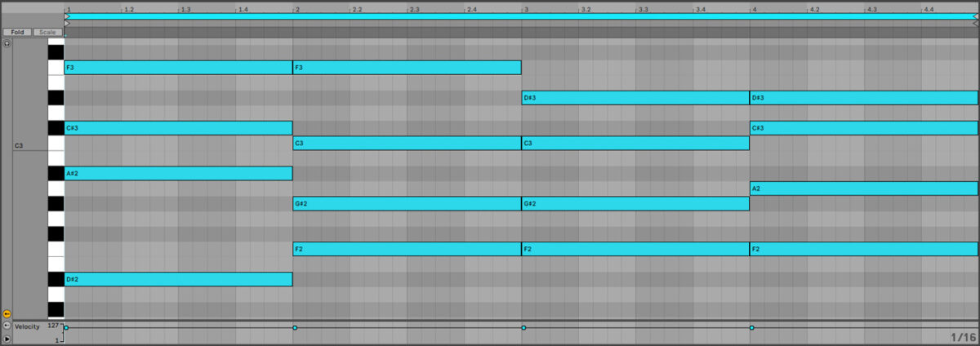Select the F3 note in bar 1
The image size is (980, 346).
178,67
